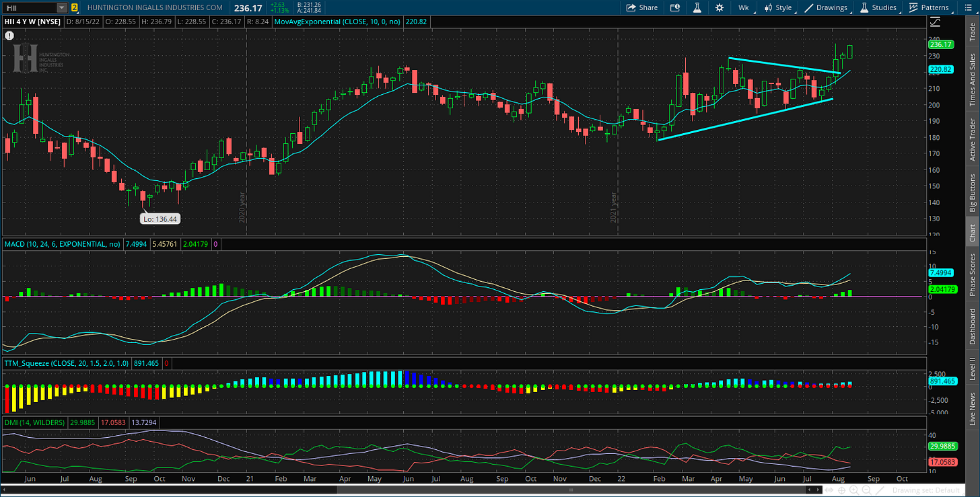980x497 pixels.
Task: Open the Phase Scores tab
Action: [x=972, y=275]
